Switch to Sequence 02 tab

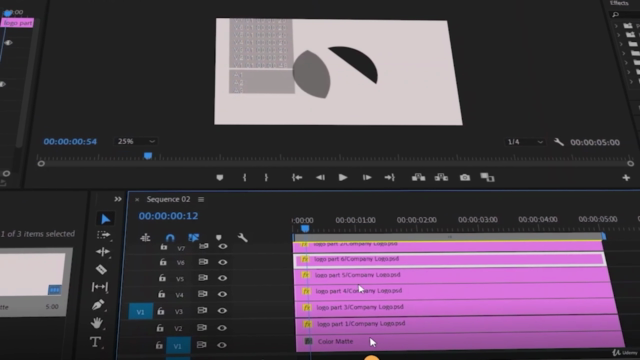[168, 199]
